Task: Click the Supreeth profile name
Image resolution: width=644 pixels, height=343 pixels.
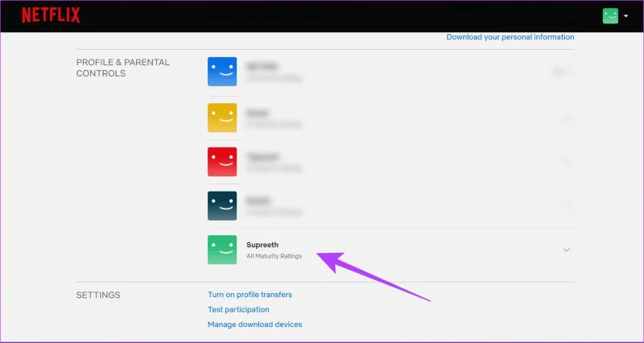Action: pyautogui.click(x=262, y=245)
